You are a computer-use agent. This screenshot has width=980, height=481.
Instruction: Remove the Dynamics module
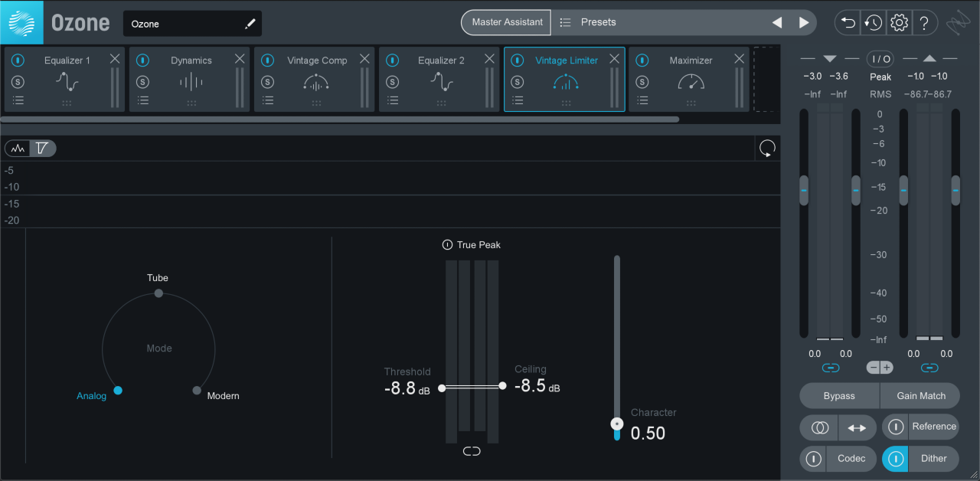point(240,59)
